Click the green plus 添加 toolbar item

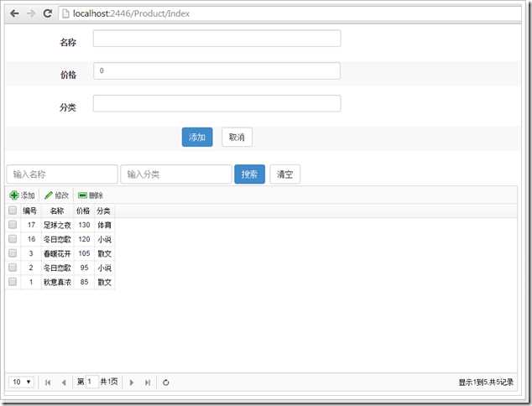22,195
